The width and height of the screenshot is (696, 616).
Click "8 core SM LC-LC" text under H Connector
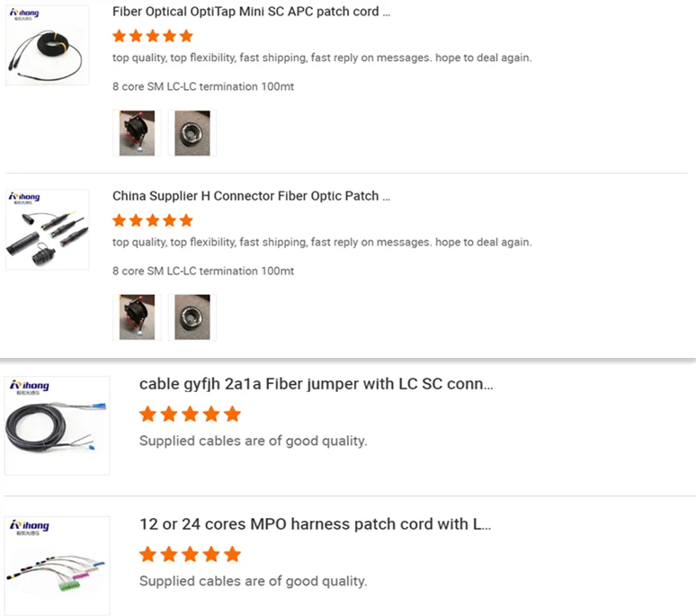coord(202,271)
